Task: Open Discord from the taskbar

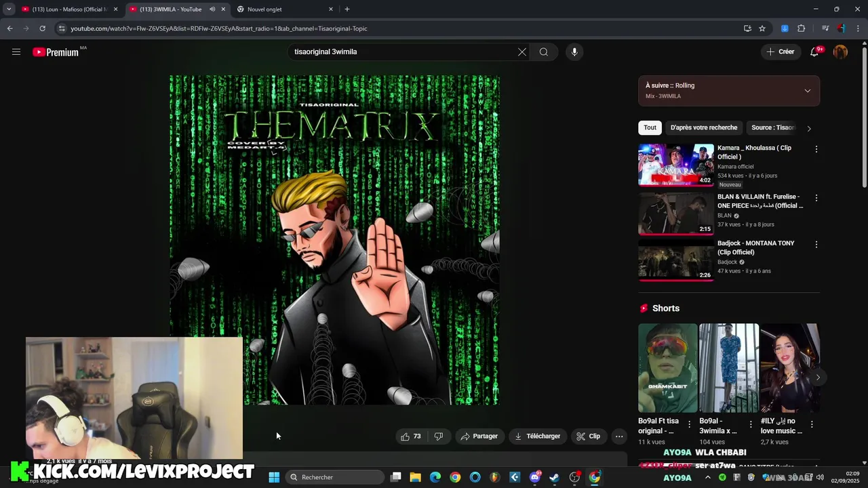Action: tap(535, 477)
